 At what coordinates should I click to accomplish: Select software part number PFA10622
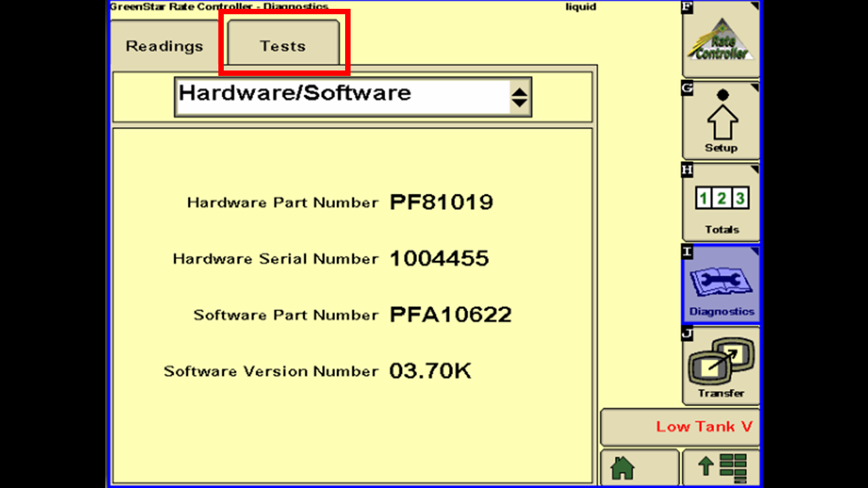450,314
